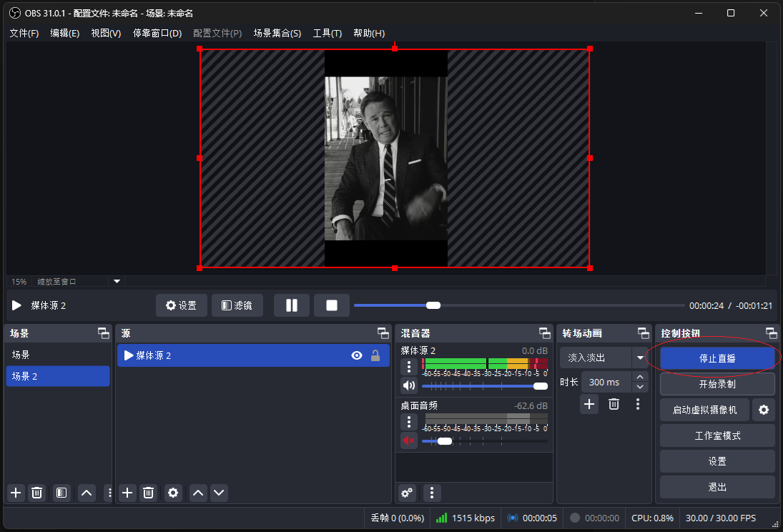Image resolution: width=783 pixels, height=532 pixels.
Task: Hide 媒体源 2 using the eye icon
Action: 357,355
